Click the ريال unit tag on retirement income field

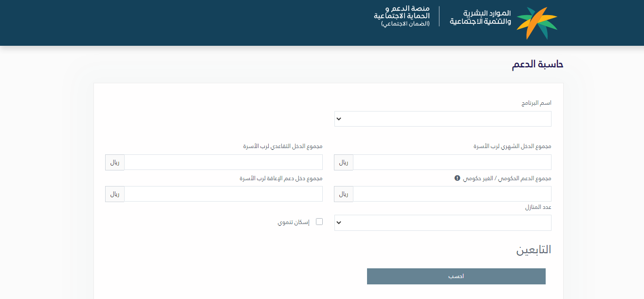click(x=115, y=162)
